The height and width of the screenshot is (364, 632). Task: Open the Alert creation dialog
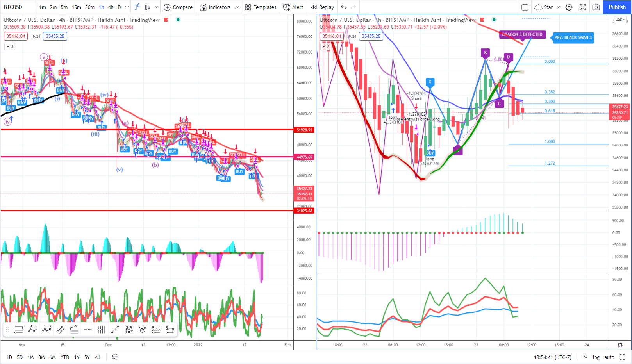(293, 7)
